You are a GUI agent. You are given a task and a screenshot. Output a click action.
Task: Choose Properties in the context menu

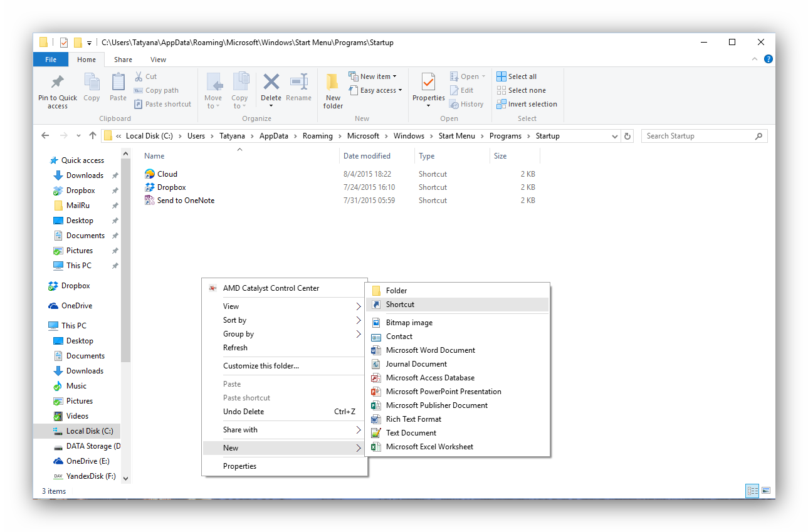click(285, 466)
